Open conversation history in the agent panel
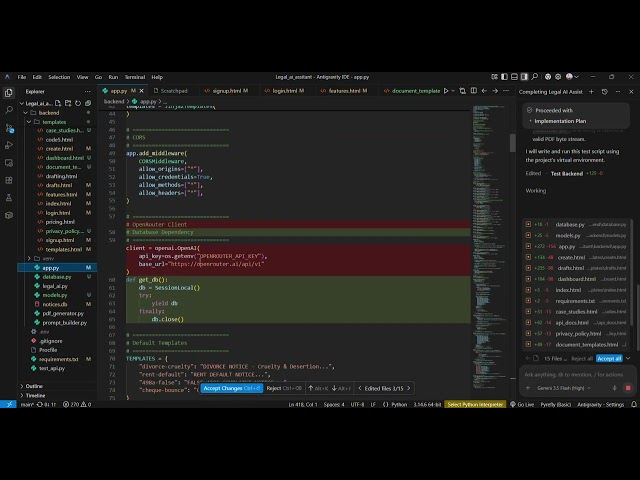Image resolution: width=640 pixels, height=480 pixels. click(604, 92)
